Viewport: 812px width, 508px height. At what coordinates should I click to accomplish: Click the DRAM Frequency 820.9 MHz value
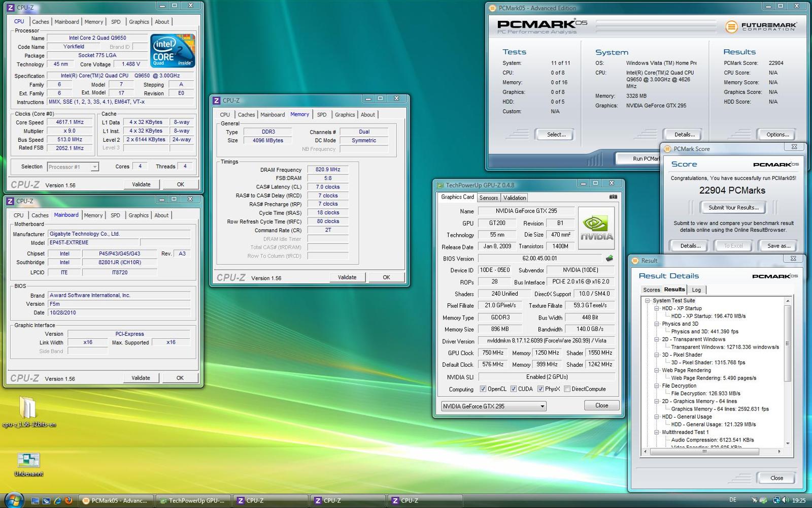click(x=328, y=170)
